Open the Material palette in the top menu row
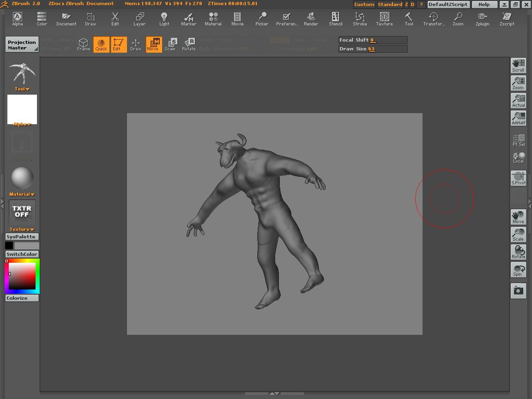This screenshot has height=399, width=532. (213, 19)
